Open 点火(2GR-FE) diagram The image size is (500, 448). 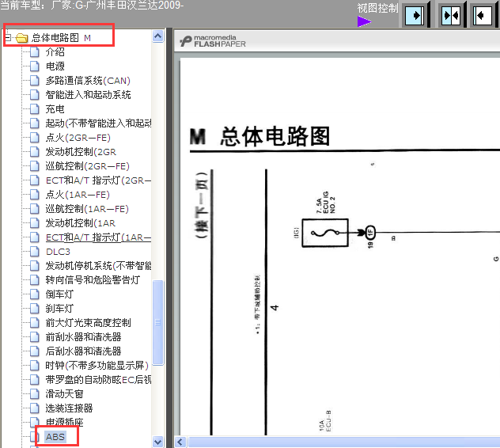pos(78,138)
